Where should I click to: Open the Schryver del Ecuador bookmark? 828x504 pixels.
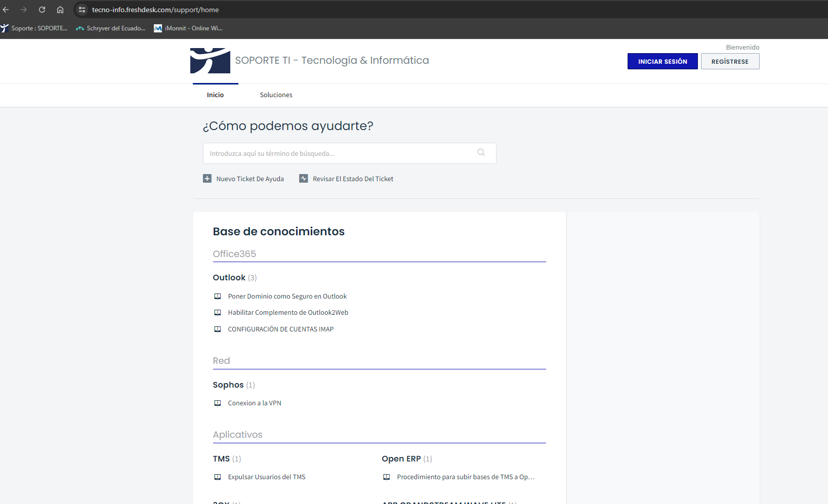coord(110,28)
